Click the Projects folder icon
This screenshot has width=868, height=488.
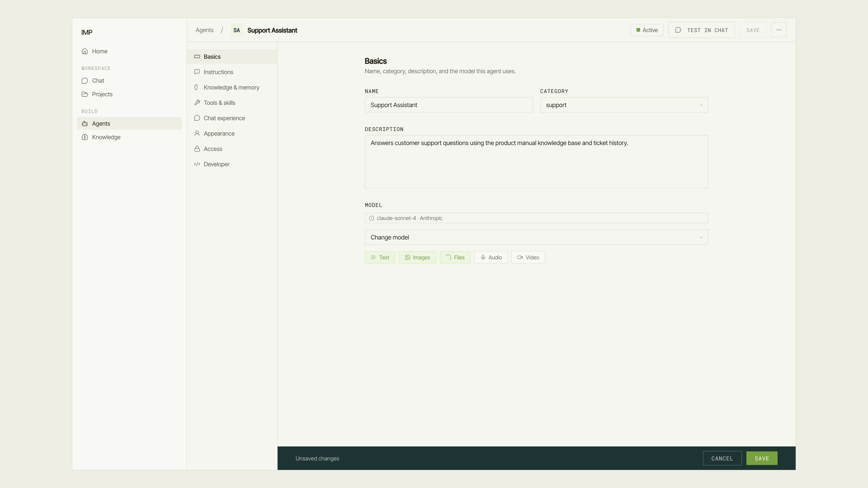[85, 94]
